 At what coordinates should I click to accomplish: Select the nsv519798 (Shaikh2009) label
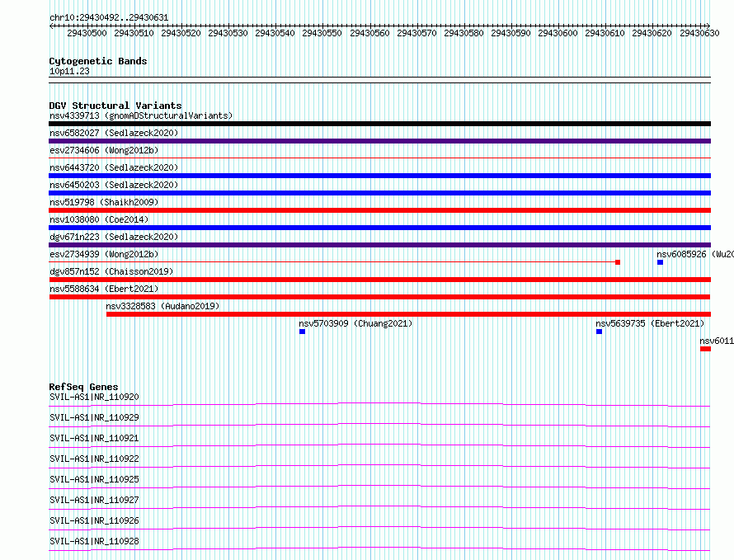[104, 202]
